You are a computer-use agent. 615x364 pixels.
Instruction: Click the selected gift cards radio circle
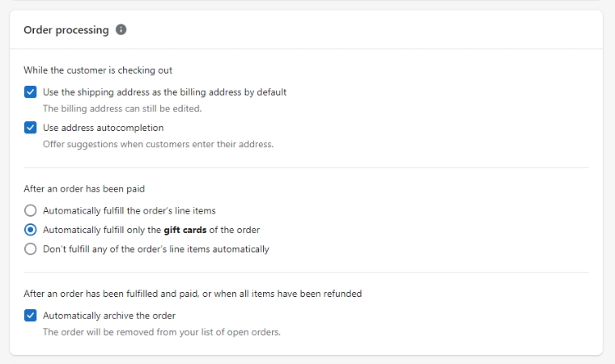pyautogui.click(x=31, y=230)
